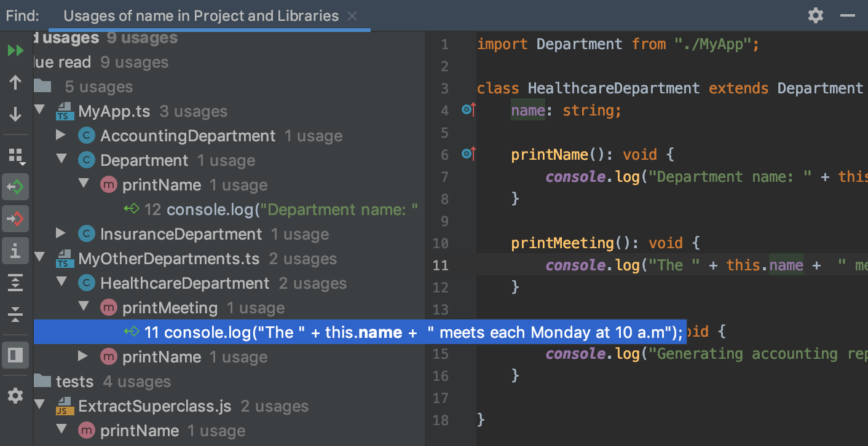Select the tests 4 usages row
The width and height of the screenshot is (868, 446).
click(x=229, y=381)
